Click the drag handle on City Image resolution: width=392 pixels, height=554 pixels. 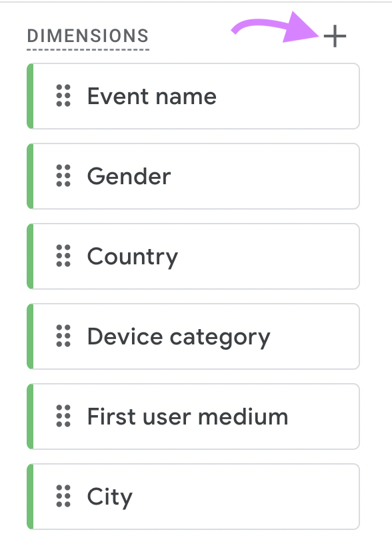62,497
